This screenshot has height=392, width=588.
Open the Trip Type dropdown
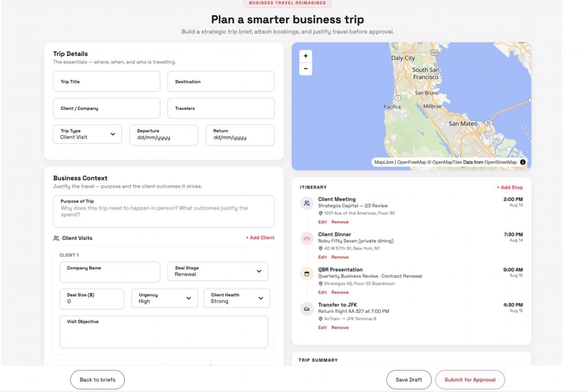coord(87,134)
